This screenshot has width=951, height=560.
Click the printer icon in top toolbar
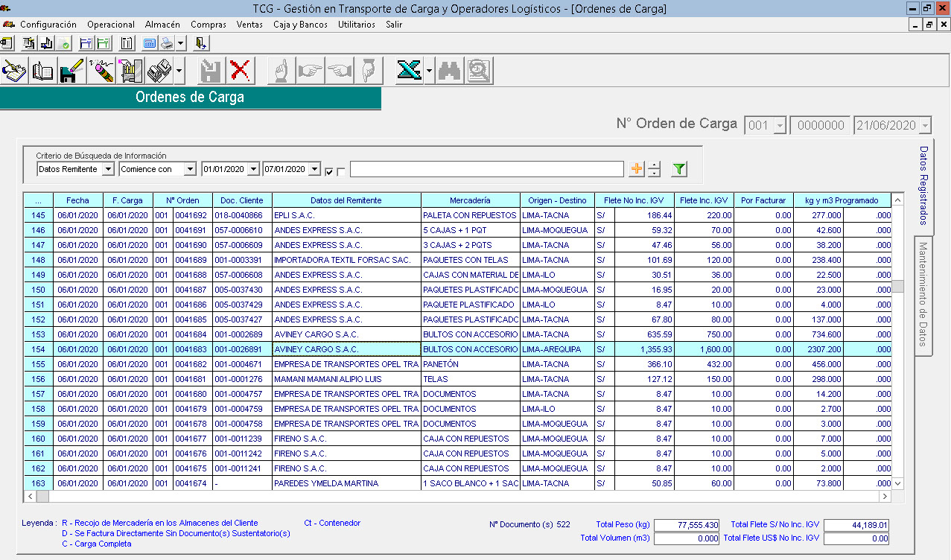(167, 43)
